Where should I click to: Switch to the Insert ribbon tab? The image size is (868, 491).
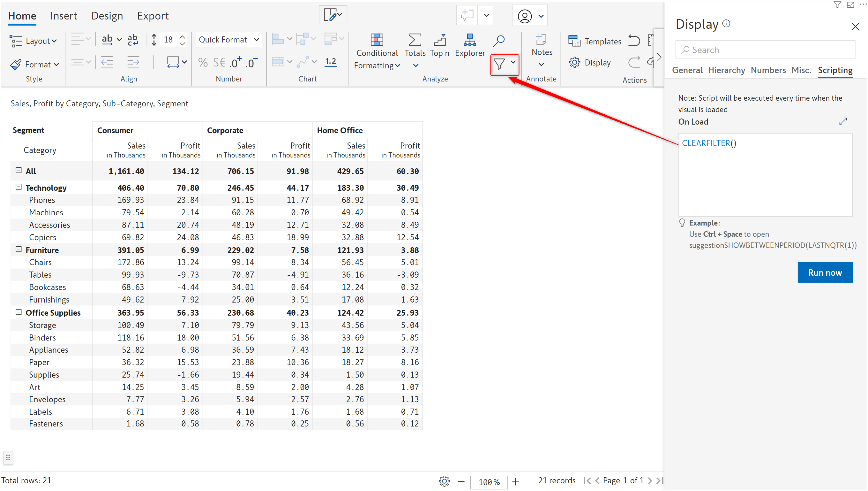point(64,16)
